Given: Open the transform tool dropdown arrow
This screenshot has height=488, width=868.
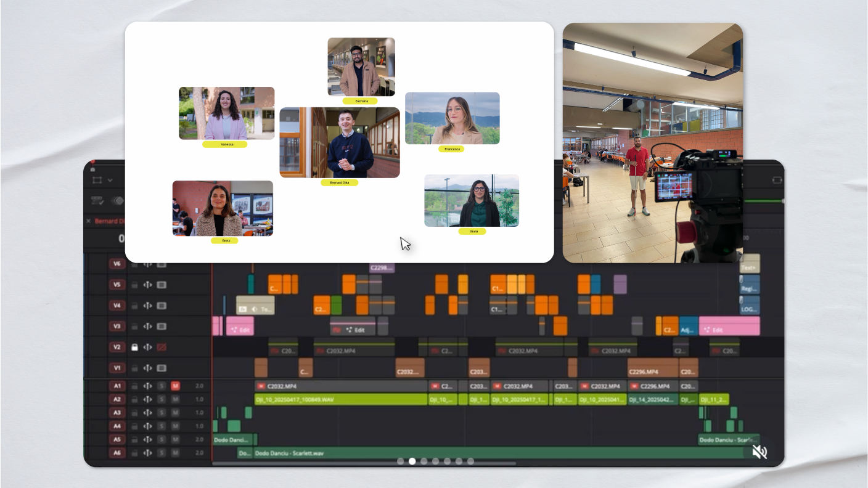Looking at the screenshot, I should click(110, 181).
